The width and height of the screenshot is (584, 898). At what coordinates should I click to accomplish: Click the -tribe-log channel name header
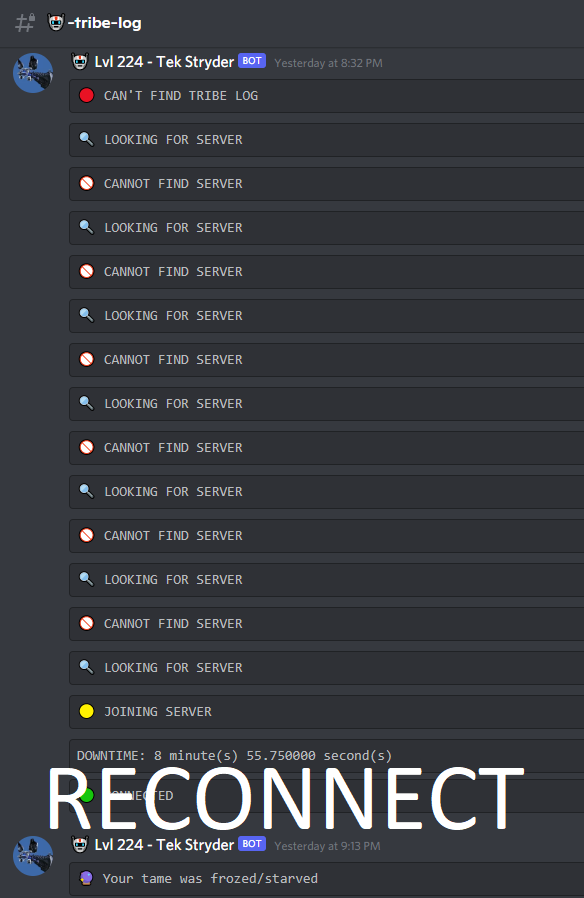pos(105,23)
